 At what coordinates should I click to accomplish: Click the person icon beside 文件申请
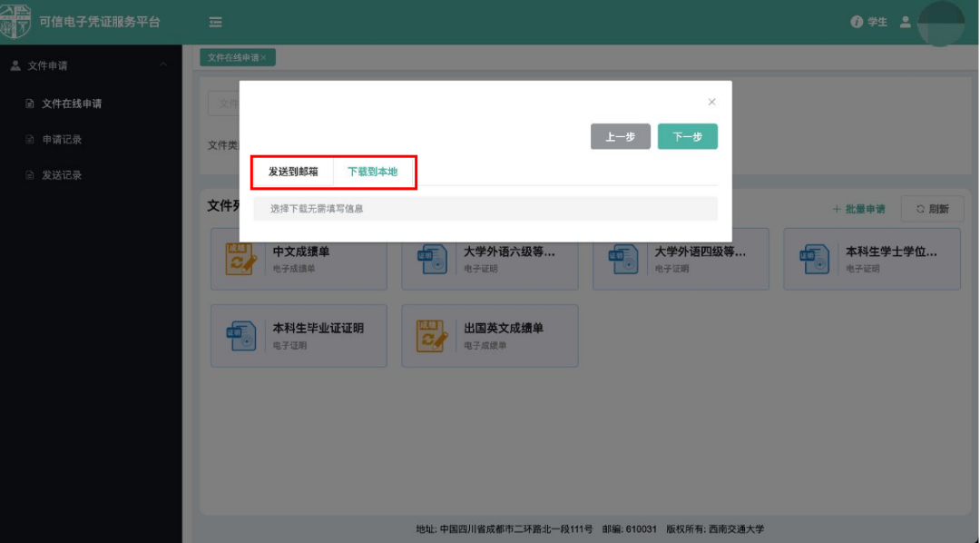tap(15, 65)
